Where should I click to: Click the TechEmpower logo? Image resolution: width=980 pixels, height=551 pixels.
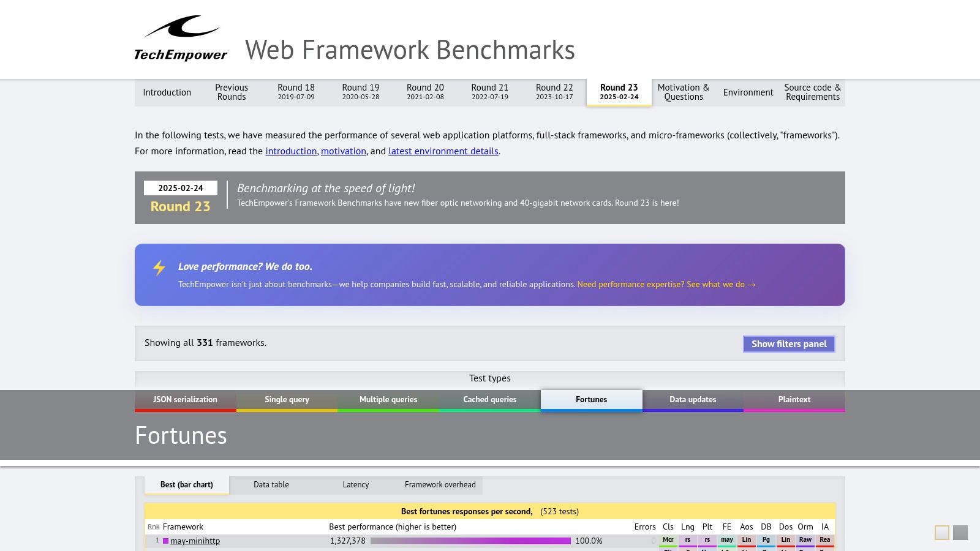(x=181, y=39)
